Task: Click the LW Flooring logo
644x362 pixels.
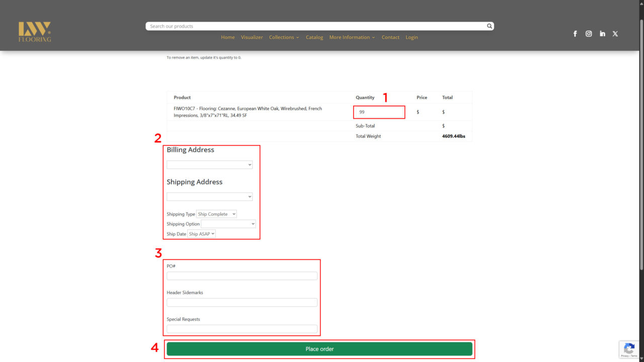Action: [x=34, y=31]
